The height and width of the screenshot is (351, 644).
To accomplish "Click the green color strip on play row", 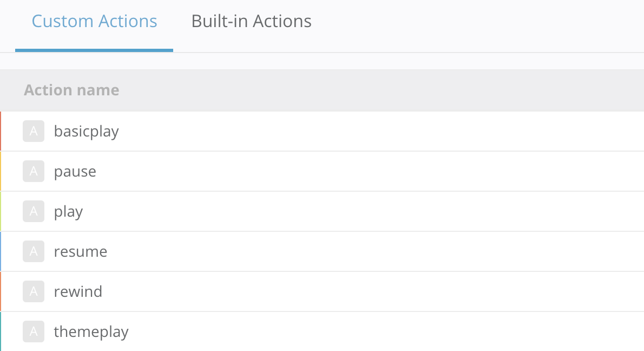I will click(1, 211).
